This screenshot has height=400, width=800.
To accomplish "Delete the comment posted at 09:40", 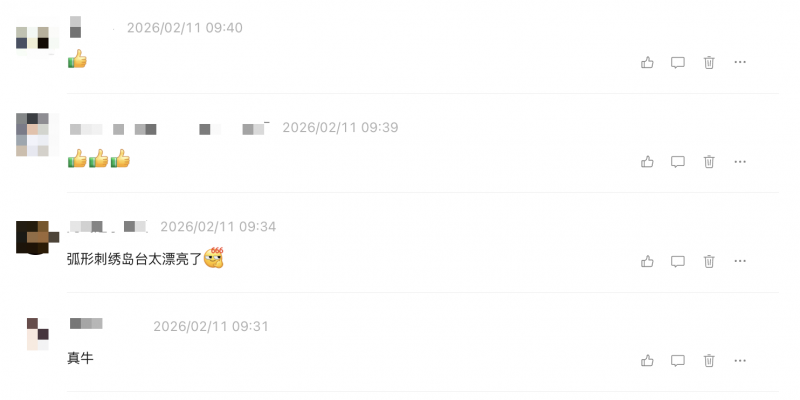I will click(709, 63).
